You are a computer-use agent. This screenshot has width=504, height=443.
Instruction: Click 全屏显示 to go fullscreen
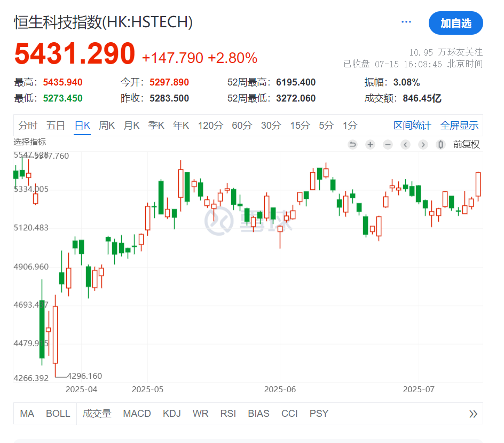point(459,125)
